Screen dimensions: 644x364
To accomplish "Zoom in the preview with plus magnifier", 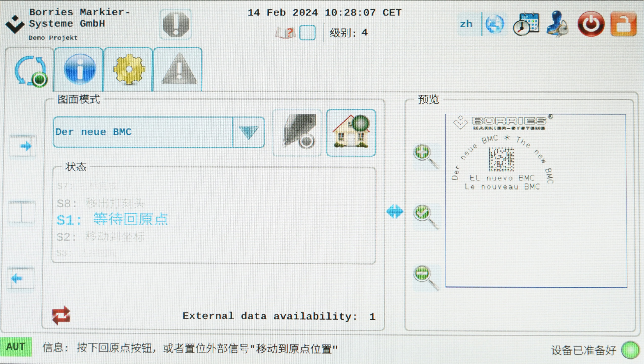I will 426,157.
